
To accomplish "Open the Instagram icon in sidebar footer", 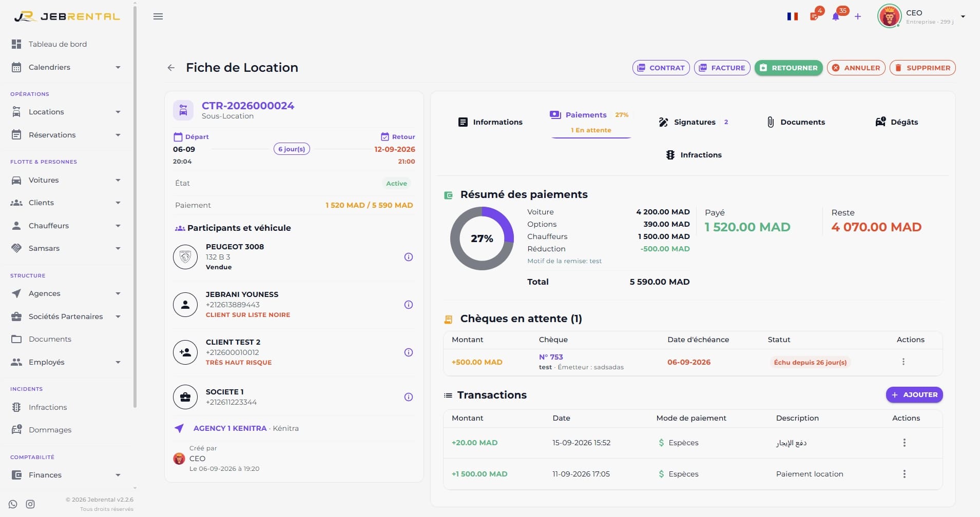I will 30,504.
